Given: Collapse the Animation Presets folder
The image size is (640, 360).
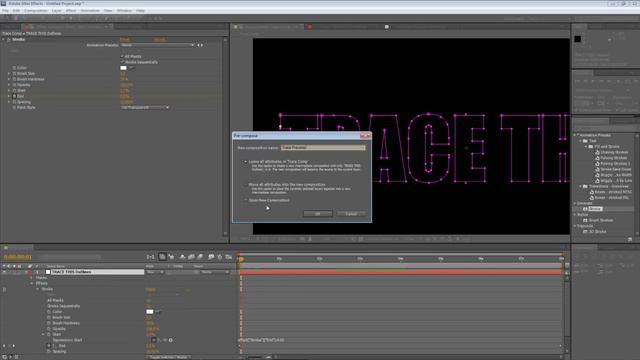Looking at the screenshot, I should coord(575,135).
